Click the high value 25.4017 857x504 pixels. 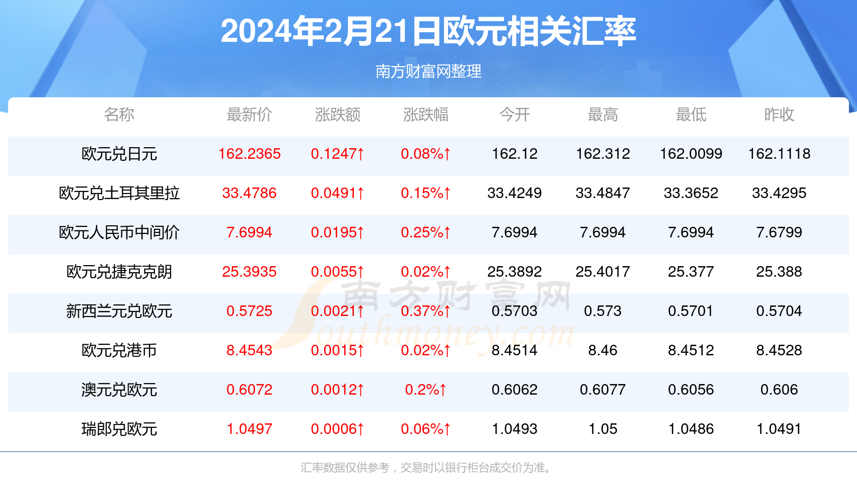point(603,272)
